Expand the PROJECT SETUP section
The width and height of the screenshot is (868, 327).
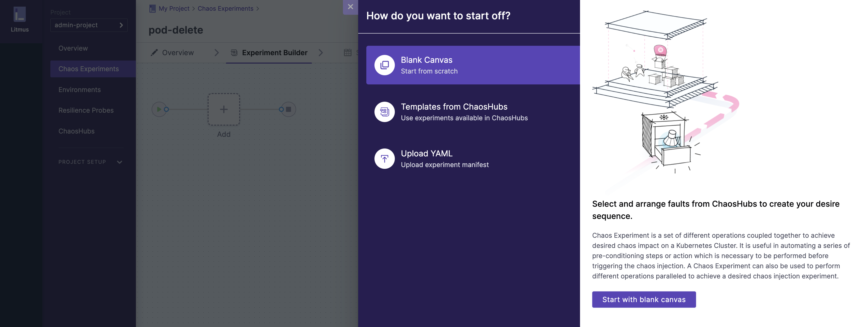click(x=119, y=162)
